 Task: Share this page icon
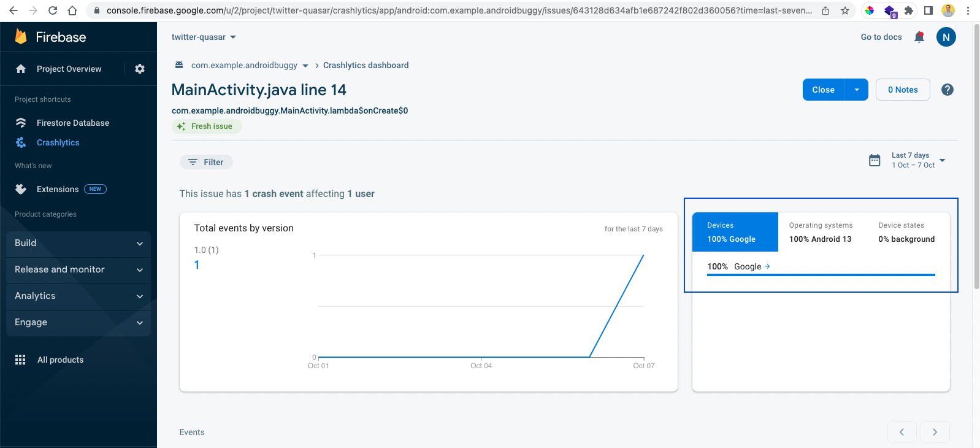click(825, 10)
